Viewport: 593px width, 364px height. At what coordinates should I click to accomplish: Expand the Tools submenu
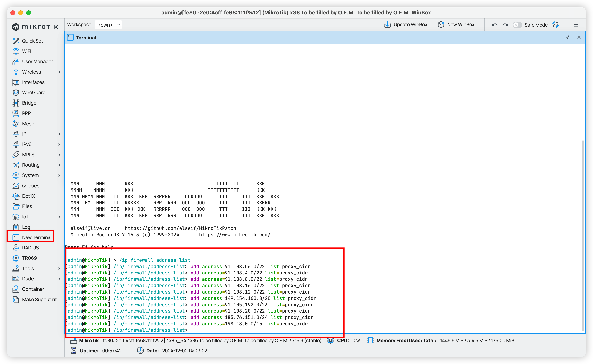pos(59,269)
